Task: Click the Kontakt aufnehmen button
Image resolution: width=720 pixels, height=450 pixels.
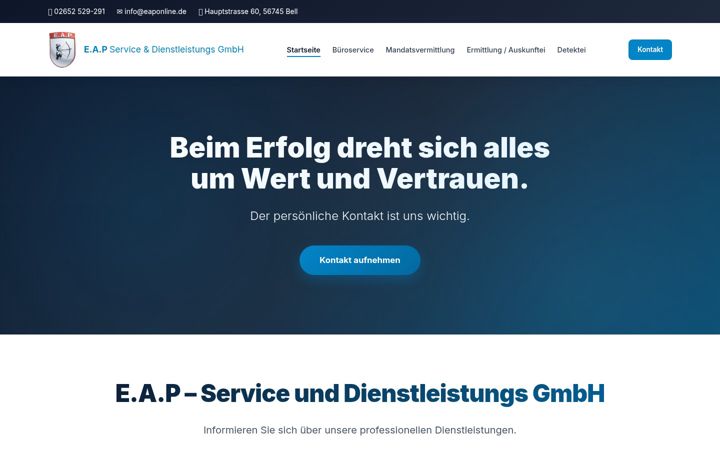Action: pos(360,260)
